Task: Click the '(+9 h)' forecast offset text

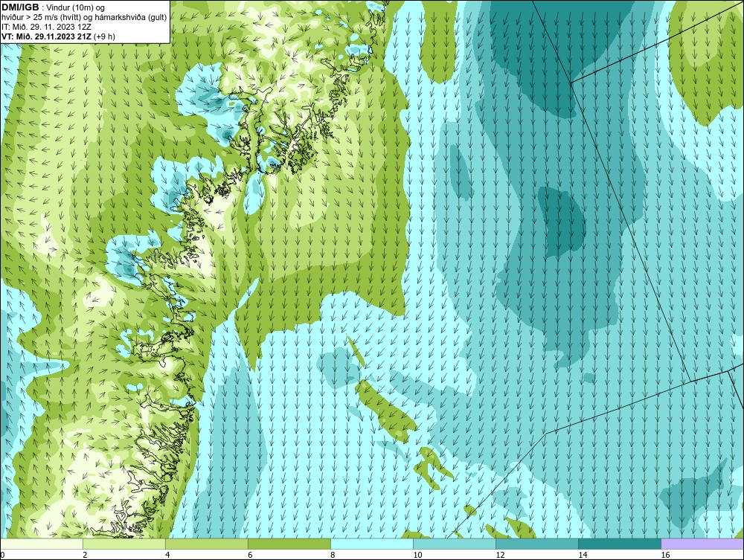Action: [x=104, y=36]
